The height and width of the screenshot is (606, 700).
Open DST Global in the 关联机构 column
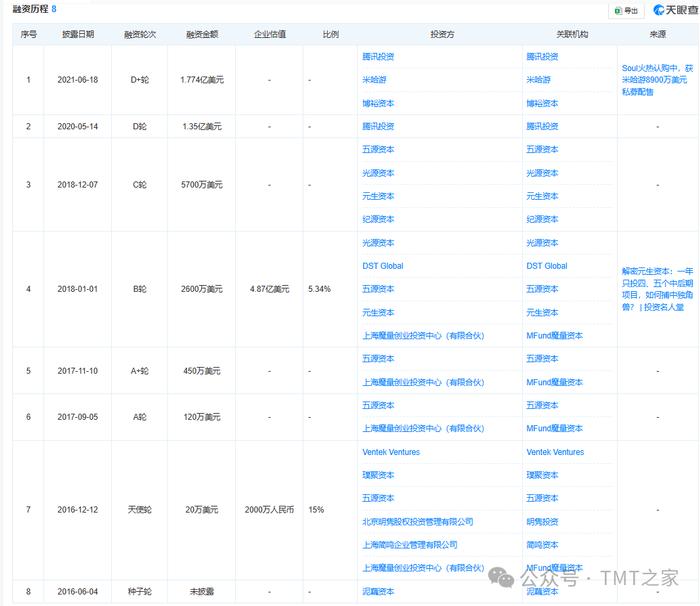[546, 266]
